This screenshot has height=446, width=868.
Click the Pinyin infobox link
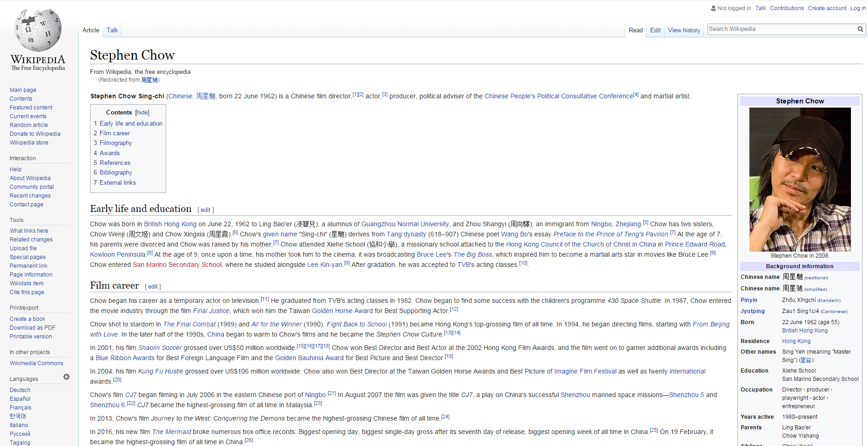click(x=749, y=300)
